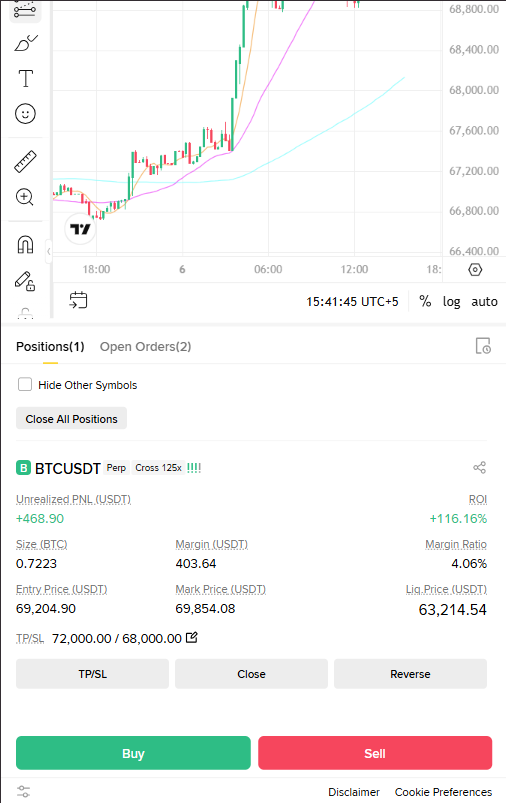506x803 pixels.
Task: Toggle percent scale on chart
Action: pos(425,301)
